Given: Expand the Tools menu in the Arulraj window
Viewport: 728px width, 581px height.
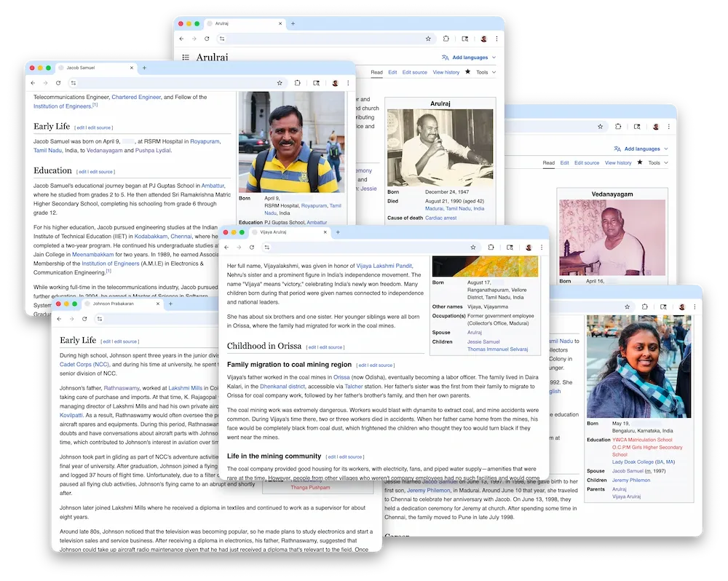Looking at the screenshot, I should (x=486, y=73).
